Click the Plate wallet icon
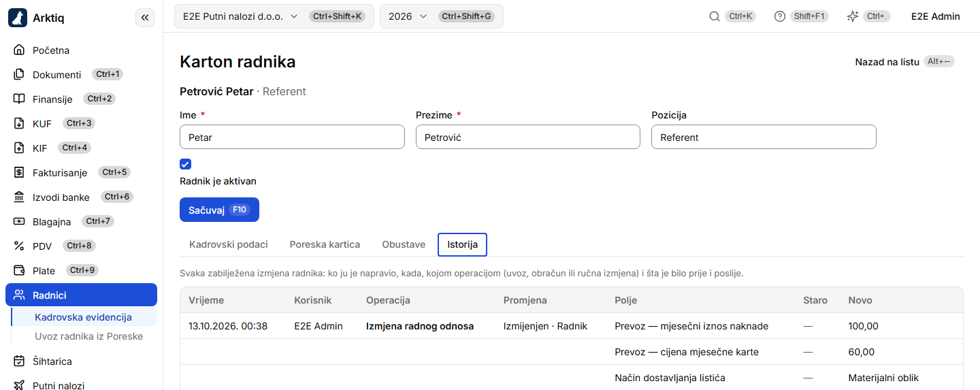 coord(19,271)
